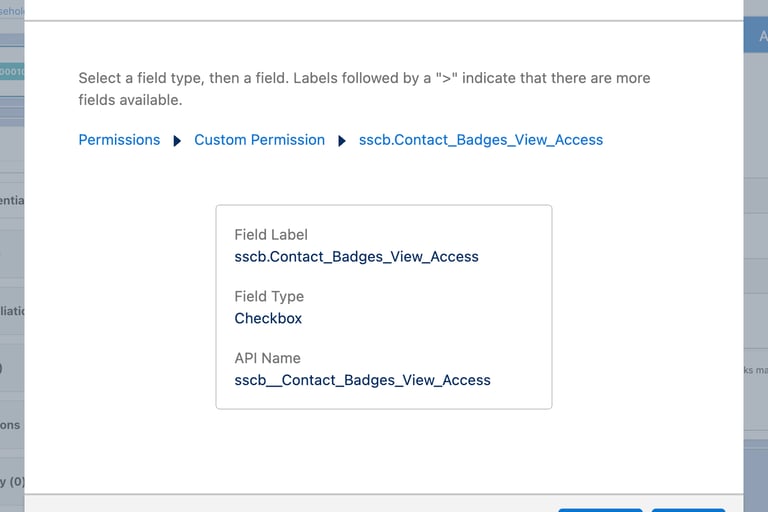Image resolution: width=768 pixels, height=512 pixels.
Task: Select the field label value in details card
Action: (356, 257)
